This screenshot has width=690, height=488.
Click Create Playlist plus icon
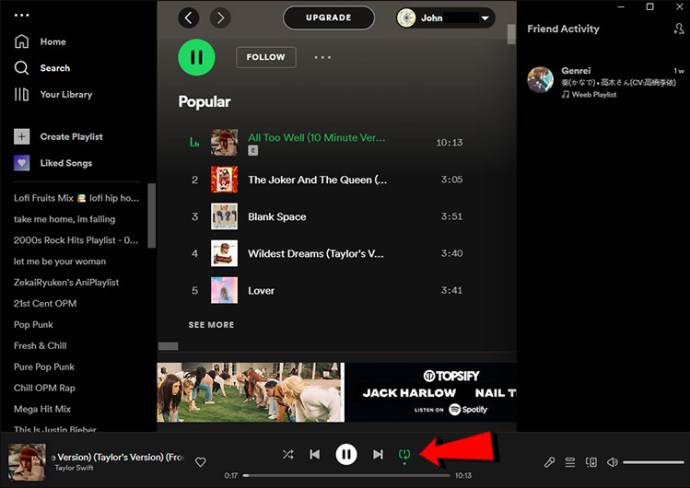point(22,136)
